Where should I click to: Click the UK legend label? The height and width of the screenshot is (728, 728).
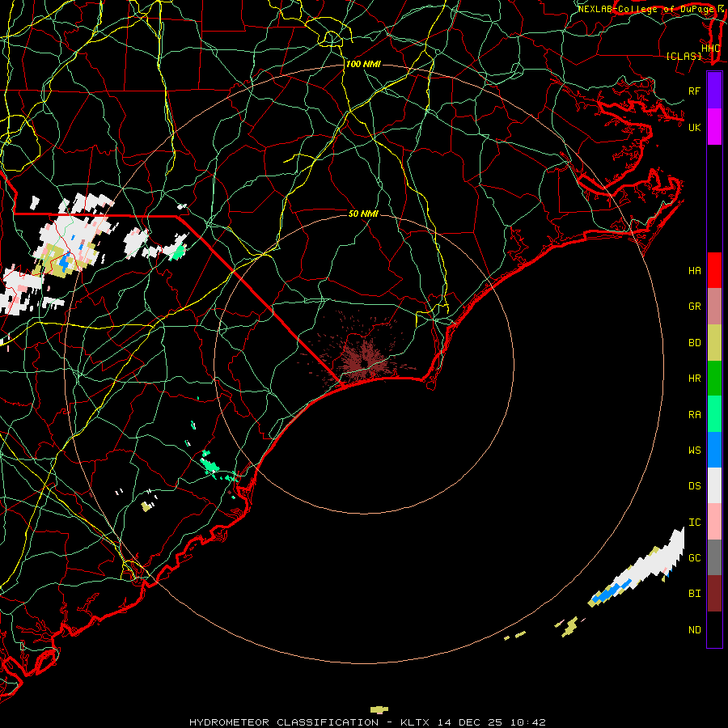tap(695, 127)
